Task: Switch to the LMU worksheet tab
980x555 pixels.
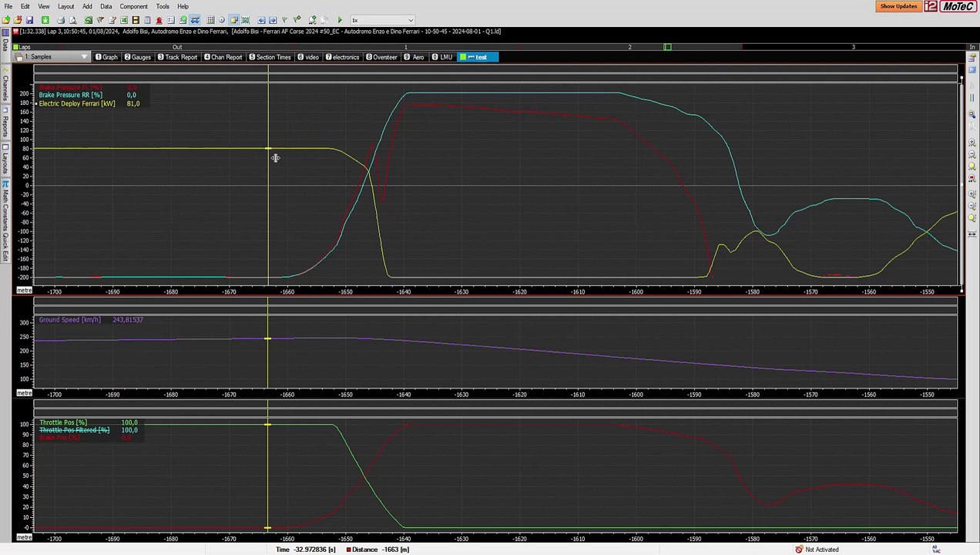Action: (x=442, y=57)
